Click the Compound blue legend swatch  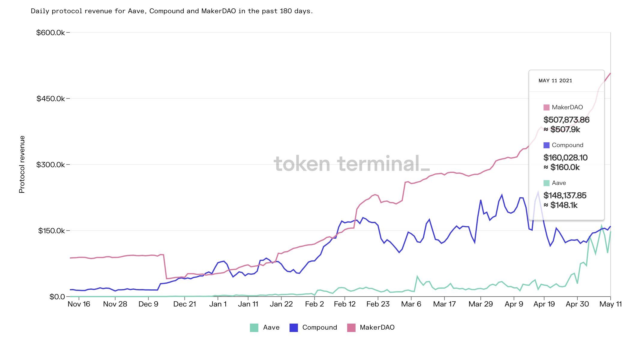pos(293,327)
